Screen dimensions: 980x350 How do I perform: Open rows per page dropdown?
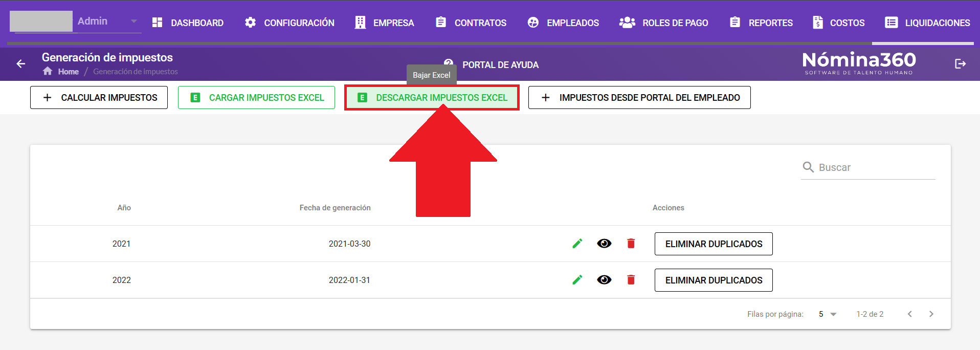(x=827, y=314)
